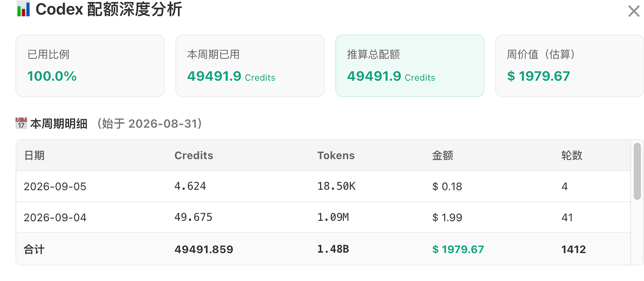
Task: Select the 2026-09-05 date row
Action: click(323, 186)
